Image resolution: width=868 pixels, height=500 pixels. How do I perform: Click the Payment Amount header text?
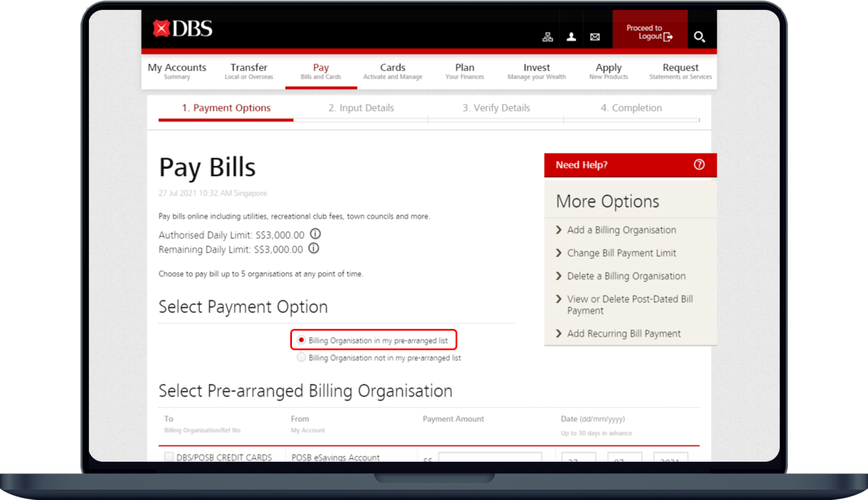[x=453, y=419]
